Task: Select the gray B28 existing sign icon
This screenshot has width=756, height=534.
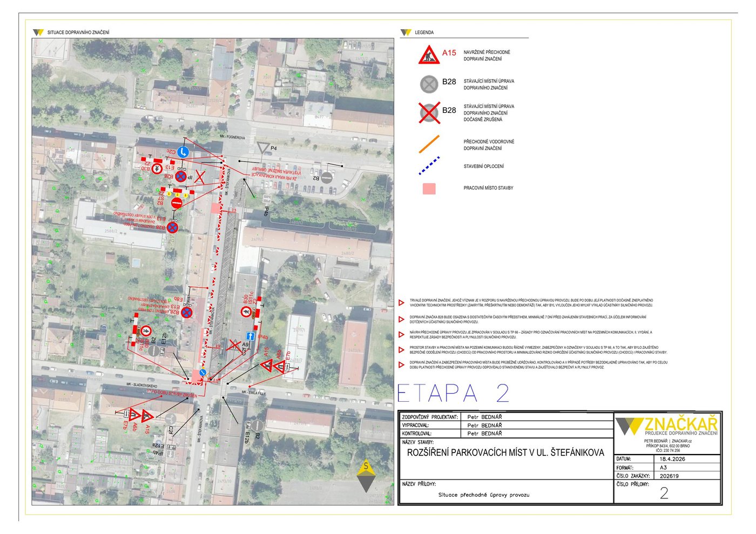Action: click(x=429, y=84)
